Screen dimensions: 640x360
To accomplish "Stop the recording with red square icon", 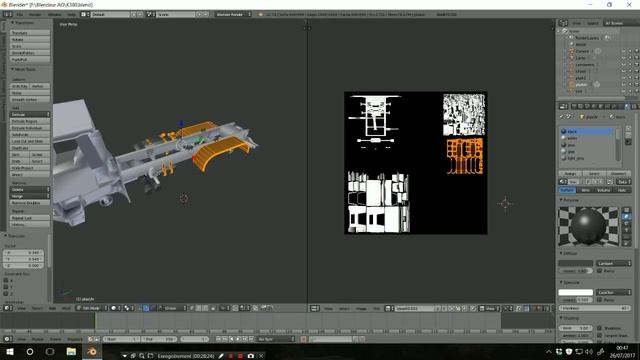I will [240, 356].
